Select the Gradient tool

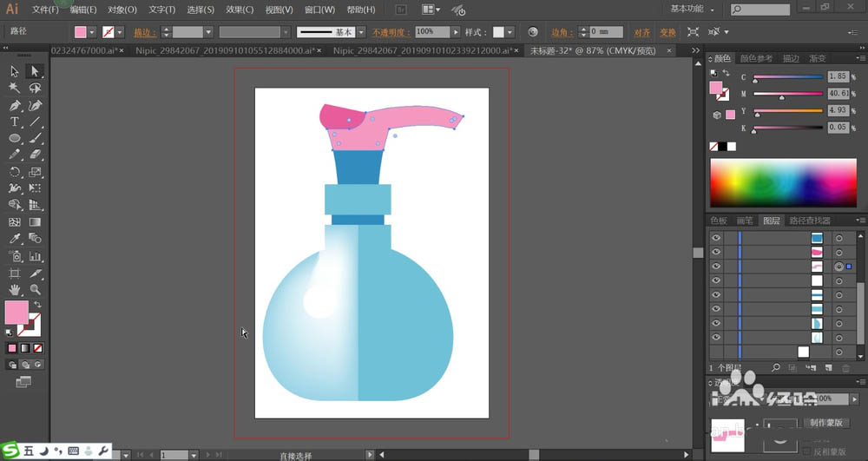tap(35, 222)
